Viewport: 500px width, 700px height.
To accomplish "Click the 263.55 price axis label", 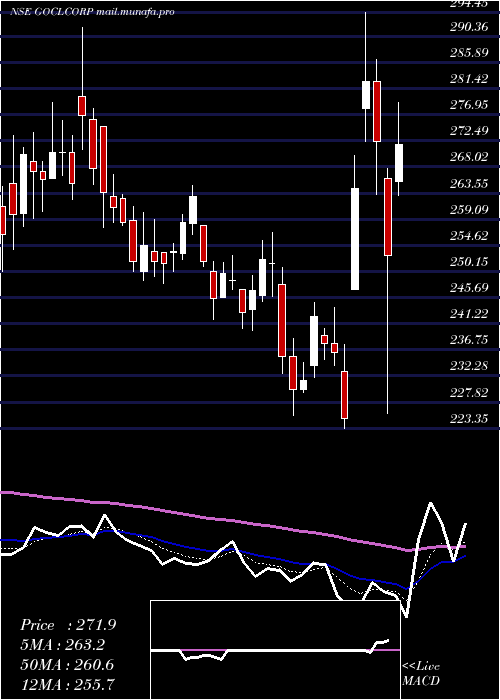I will [468, 183].
